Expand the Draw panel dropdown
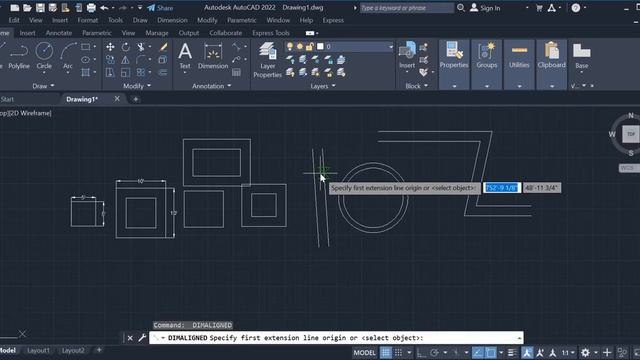The image size is (640, 360). tap(52, 86)
